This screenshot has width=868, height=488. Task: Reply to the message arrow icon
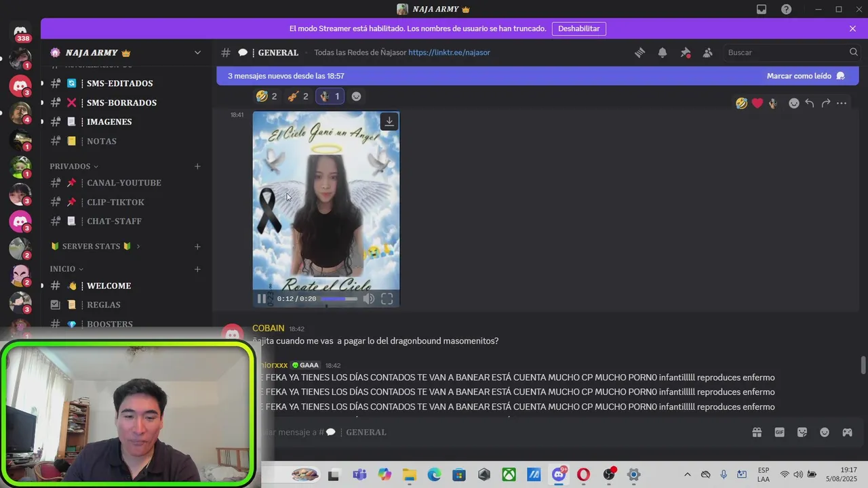pyautogui.click(x=810, y=103)
